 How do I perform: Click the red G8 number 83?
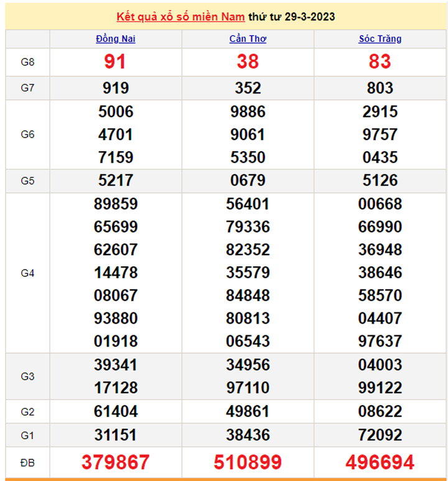(380, 62)
